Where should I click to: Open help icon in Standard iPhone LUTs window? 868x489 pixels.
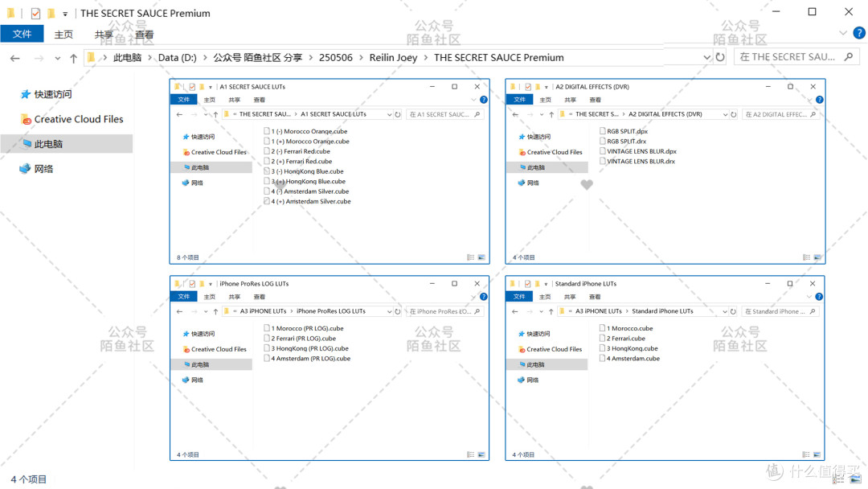click(x=819, y=297)
